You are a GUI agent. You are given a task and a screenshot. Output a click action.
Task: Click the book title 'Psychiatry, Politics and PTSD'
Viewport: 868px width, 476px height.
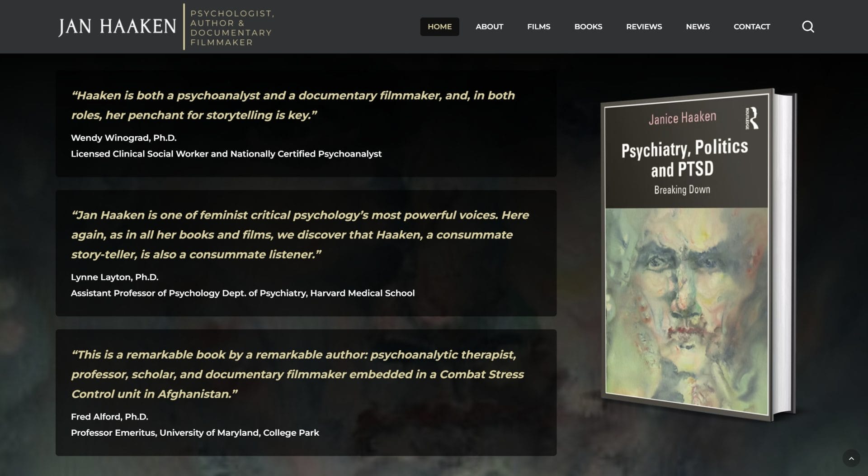pos(684,158)
